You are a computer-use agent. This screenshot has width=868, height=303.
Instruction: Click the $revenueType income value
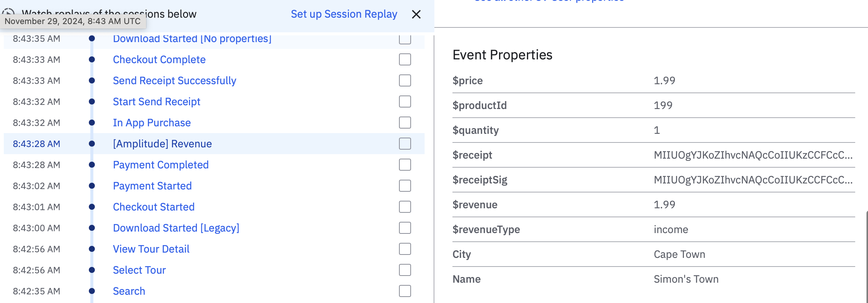coord(671,229)
